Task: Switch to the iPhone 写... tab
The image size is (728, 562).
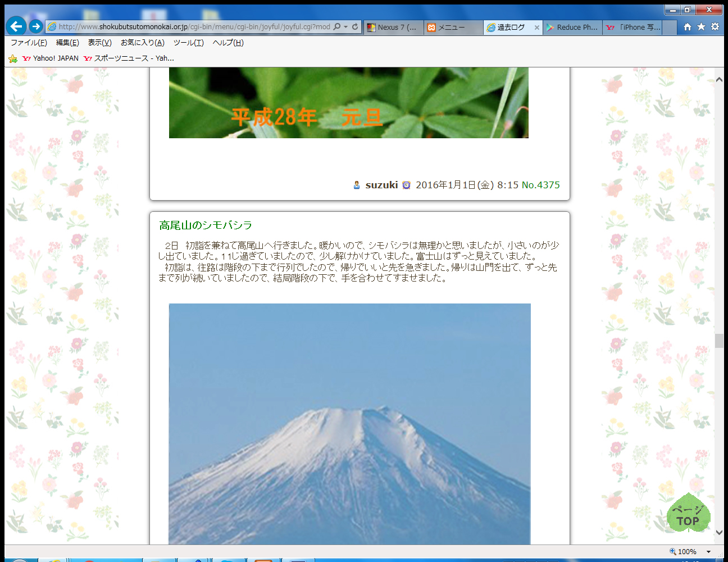Action: [633, 27]
